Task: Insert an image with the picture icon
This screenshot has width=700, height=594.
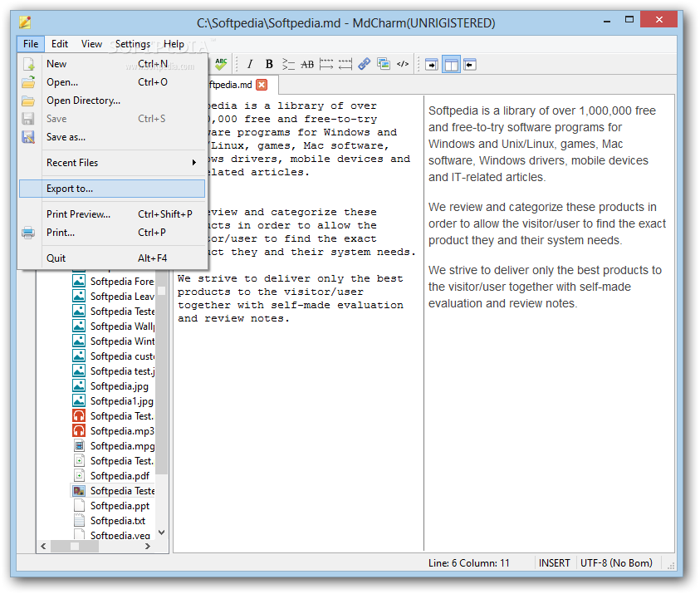Action: [x=384, y=64]
